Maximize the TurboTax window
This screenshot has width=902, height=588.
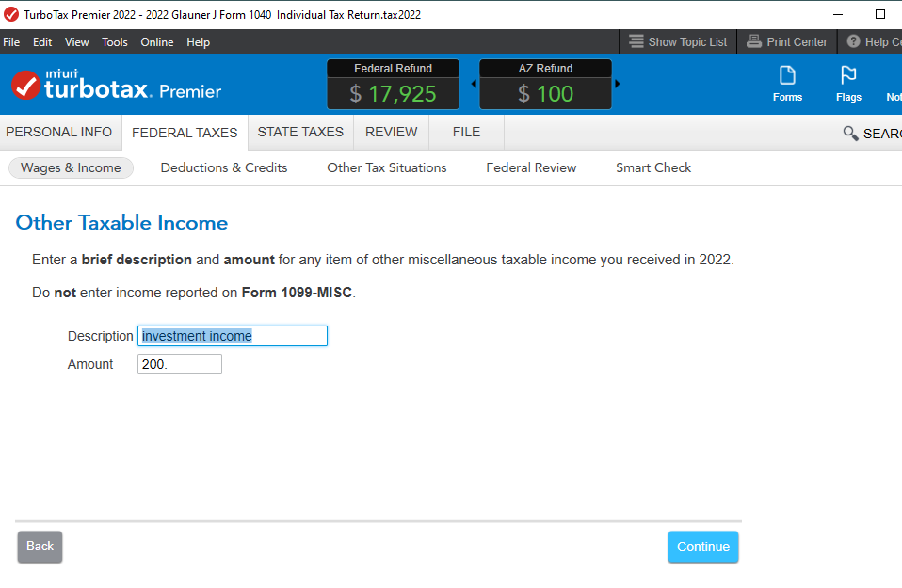880,14
